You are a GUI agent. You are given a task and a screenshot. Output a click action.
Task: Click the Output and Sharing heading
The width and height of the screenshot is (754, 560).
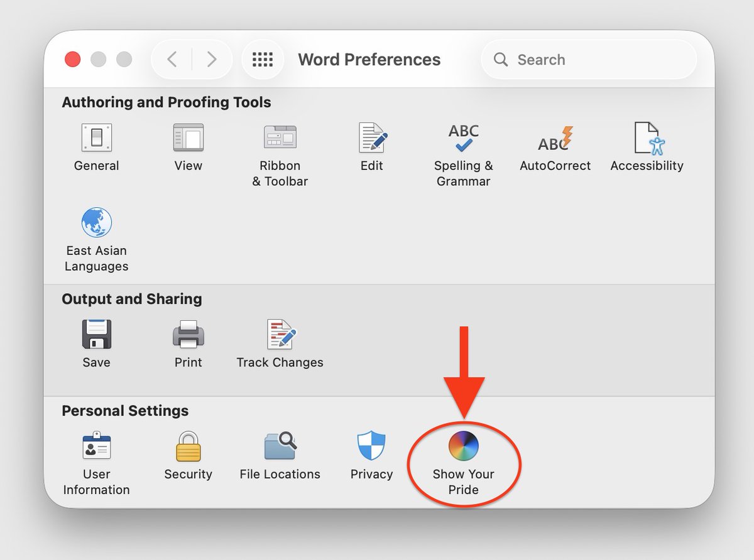tap(132, 299)
